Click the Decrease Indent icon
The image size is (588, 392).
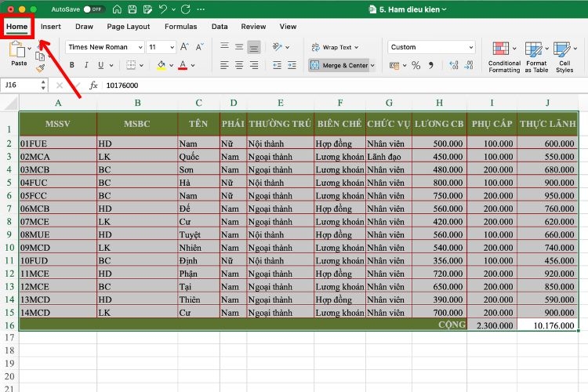pyautogui.click(x=277, y=65)
